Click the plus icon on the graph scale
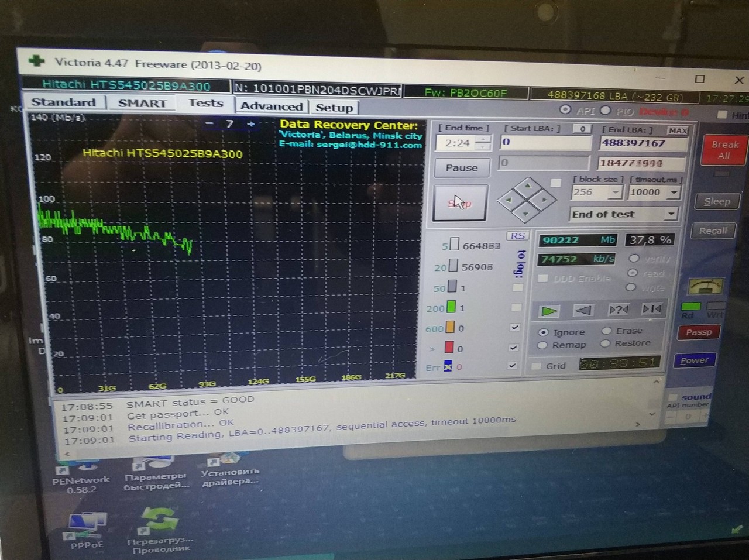 (x=250, y=124)
